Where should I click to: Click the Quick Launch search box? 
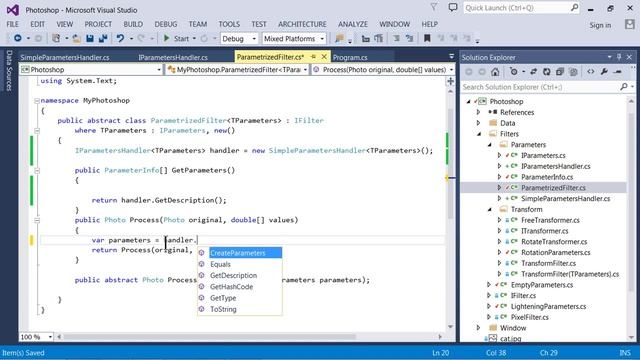pos(521,8)
